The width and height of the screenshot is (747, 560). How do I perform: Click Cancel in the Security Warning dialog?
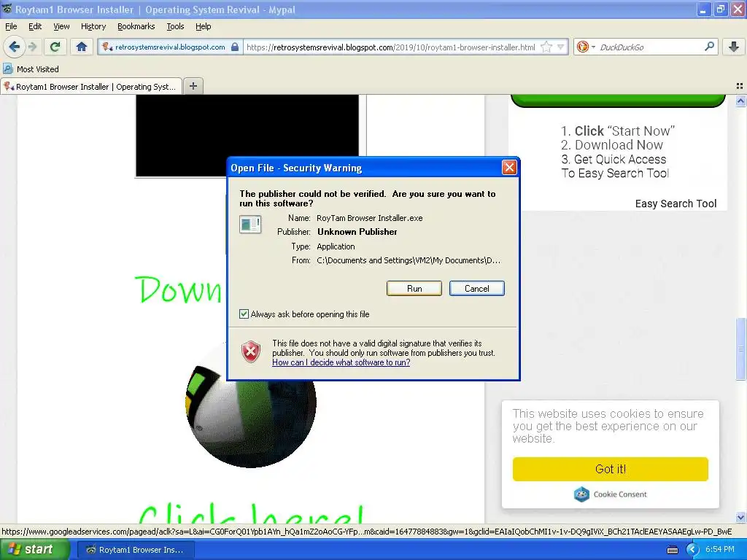476,289
